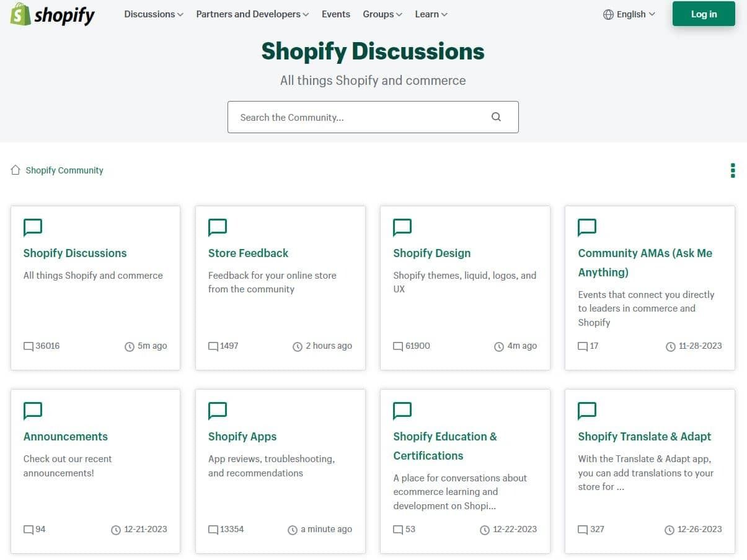Image resolution: width=747 pixels, height=560 pixels.
Task: Open the Shopify Design board
Action: (431, 253)
